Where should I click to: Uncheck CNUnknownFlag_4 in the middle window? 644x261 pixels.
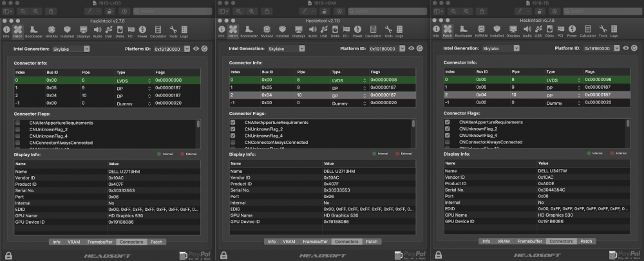click(x=233, y=136)
